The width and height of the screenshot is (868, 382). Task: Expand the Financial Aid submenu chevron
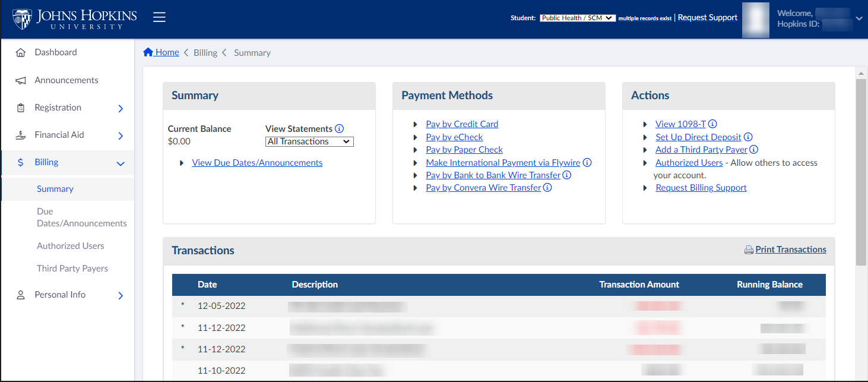coord(121,135)
